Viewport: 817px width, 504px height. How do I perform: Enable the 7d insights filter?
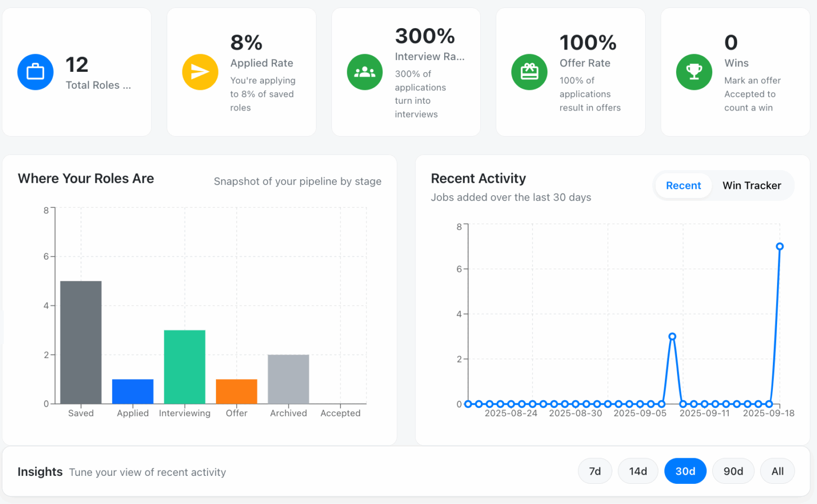pyautogui.click(x=595, y=471)
